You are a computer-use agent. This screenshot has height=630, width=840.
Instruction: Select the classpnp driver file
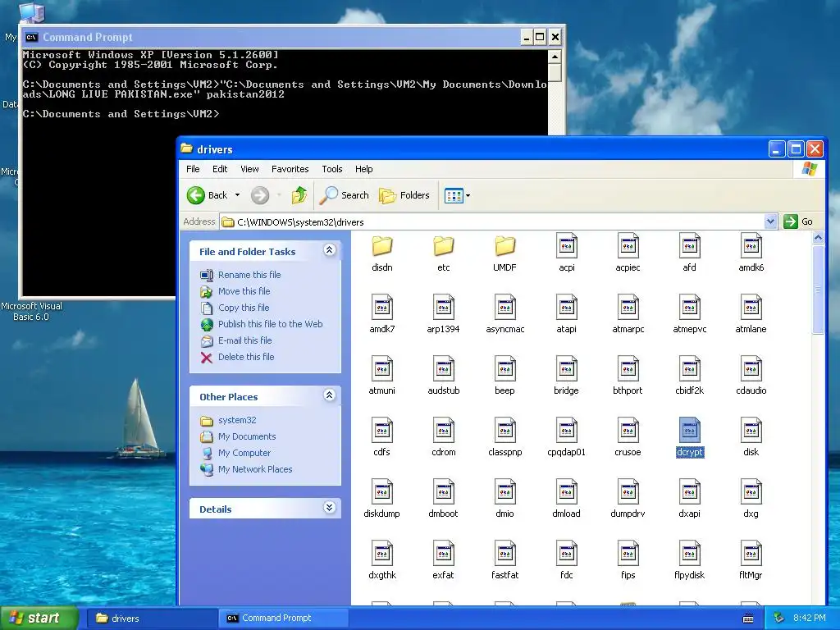(504, 430)
